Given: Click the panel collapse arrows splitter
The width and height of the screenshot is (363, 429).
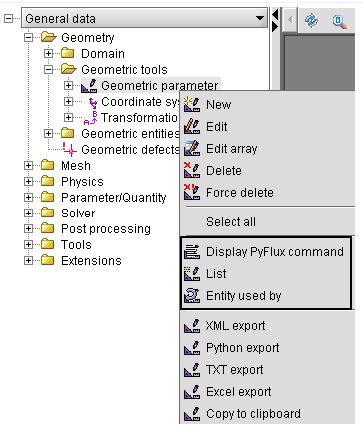Looking at the screenshot, I should pos(275,21).
